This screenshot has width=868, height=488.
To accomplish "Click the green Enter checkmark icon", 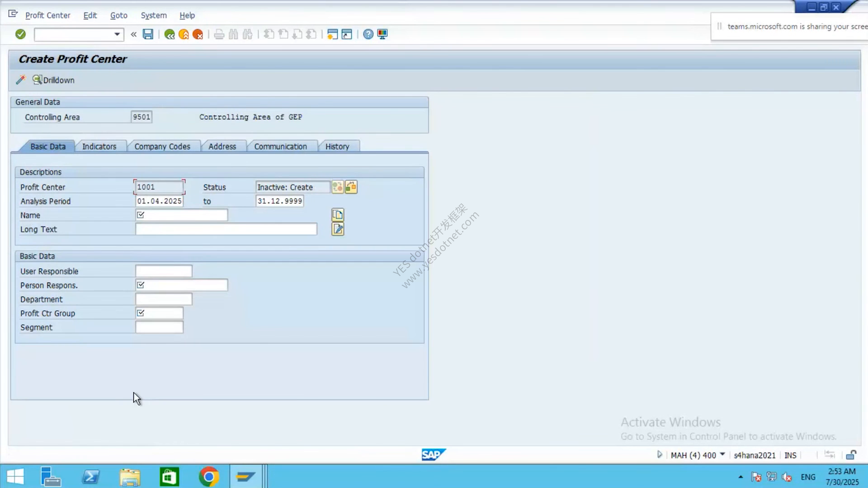I will [20, 34].
